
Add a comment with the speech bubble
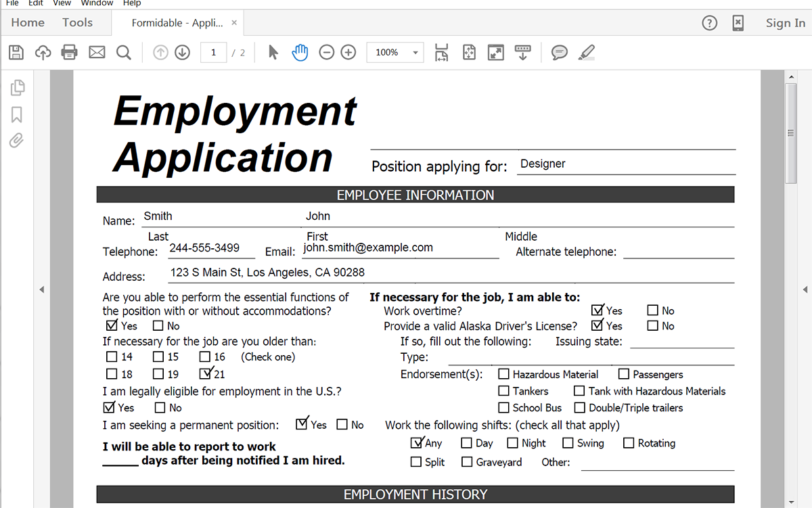(x=559, y=52)
